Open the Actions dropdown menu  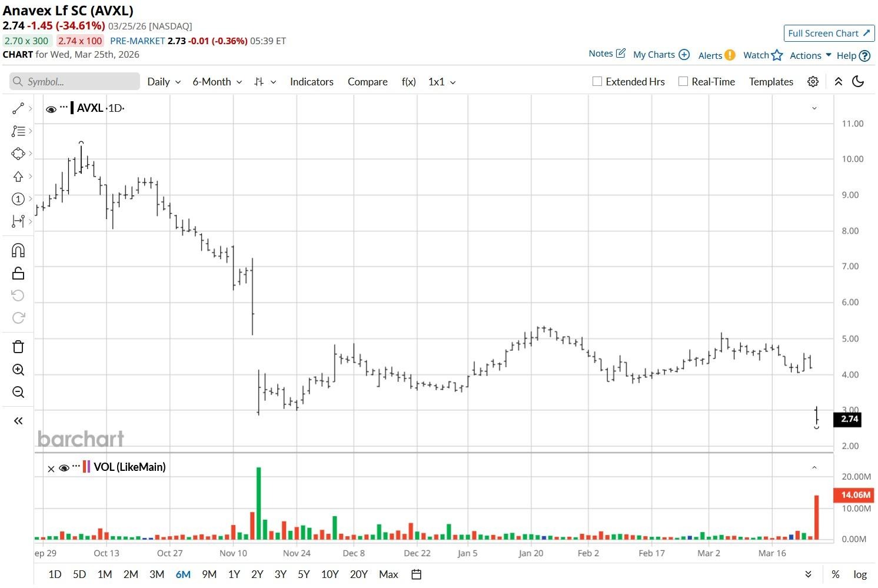tap(810, 55)
